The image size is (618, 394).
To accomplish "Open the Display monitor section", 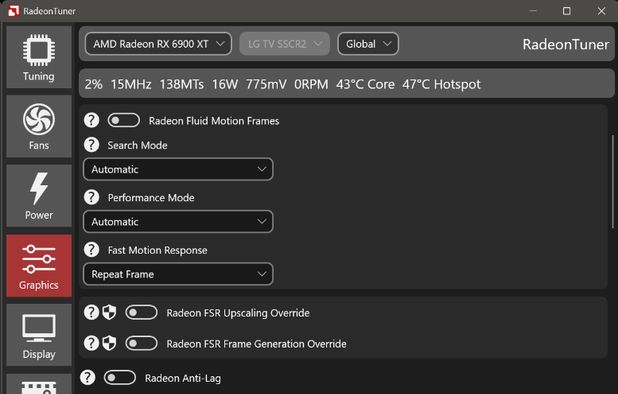I will point(39,335).
